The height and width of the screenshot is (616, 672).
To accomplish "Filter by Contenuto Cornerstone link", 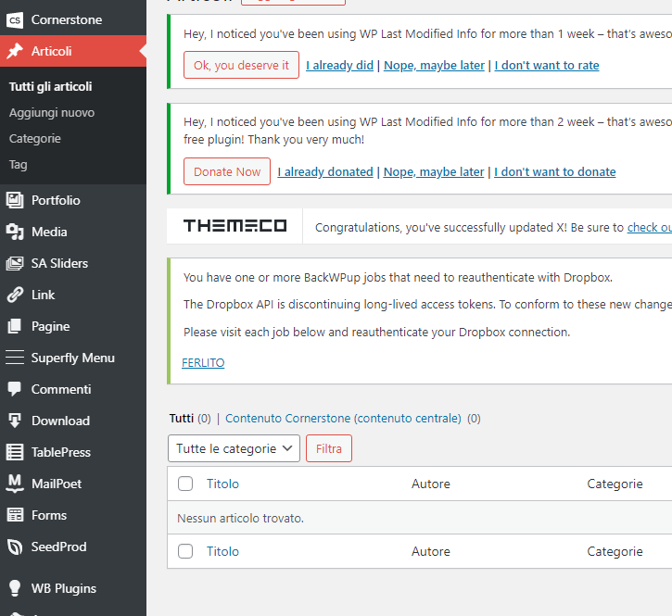I will coord(343,418).
